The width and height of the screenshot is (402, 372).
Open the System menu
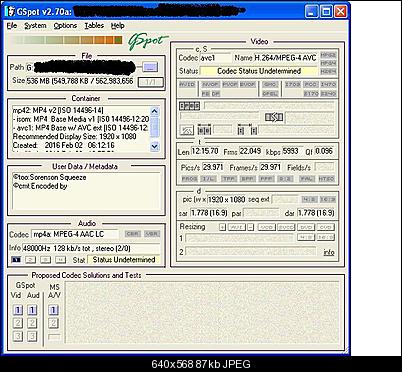35,26
